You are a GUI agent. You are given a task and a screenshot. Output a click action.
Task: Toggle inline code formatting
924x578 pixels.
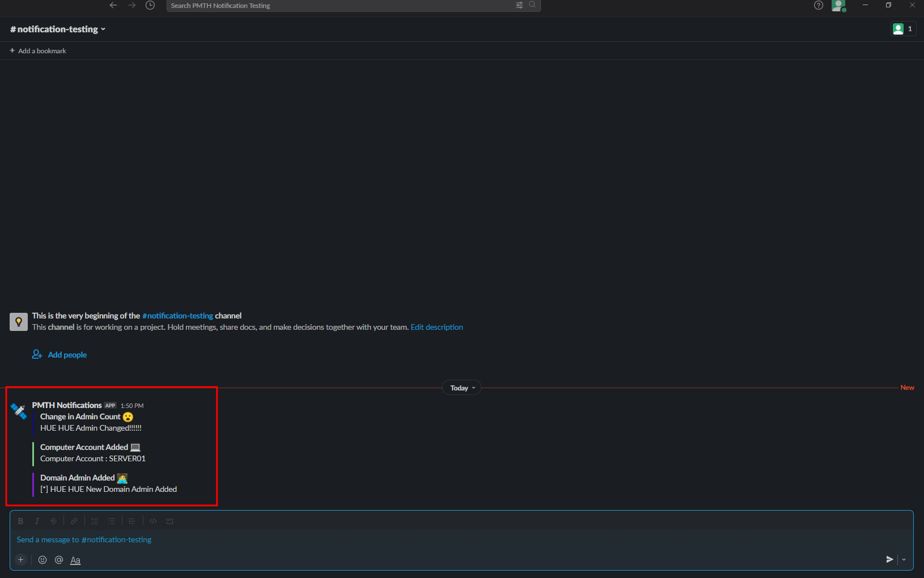pos(153,521)
